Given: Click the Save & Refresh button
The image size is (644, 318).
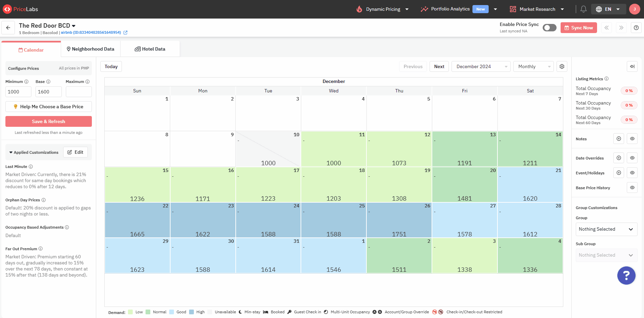Looking at the screenshot, I should tap(49, 121).
